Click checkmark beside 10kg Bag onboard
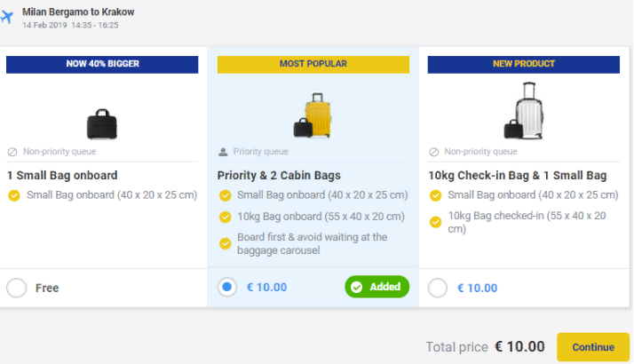Viewport: 634px width, 364px height. click(224, 218)
